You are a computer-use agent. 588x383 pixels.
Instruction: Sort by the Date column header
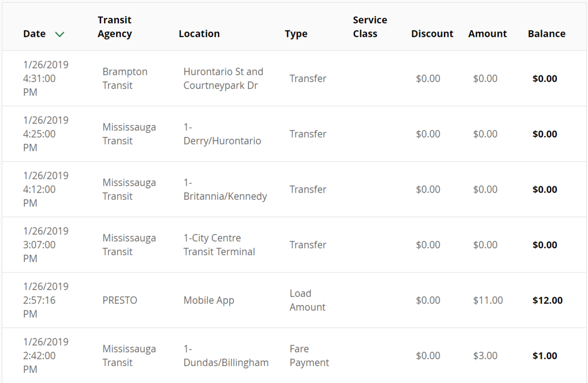pos(34,34)
